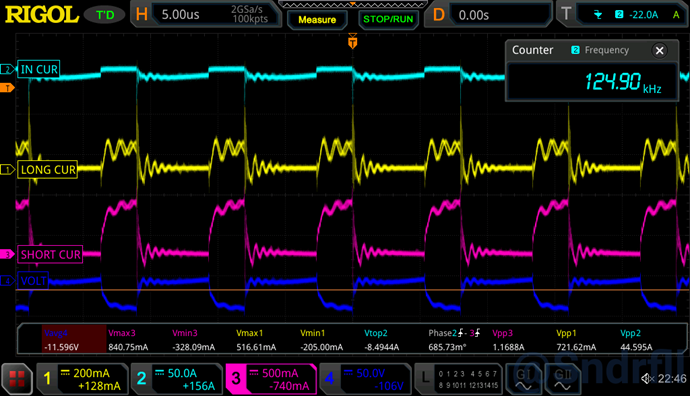
Task: Open the logic analyzer L digital channels
Action: click(x=459, y=379)
